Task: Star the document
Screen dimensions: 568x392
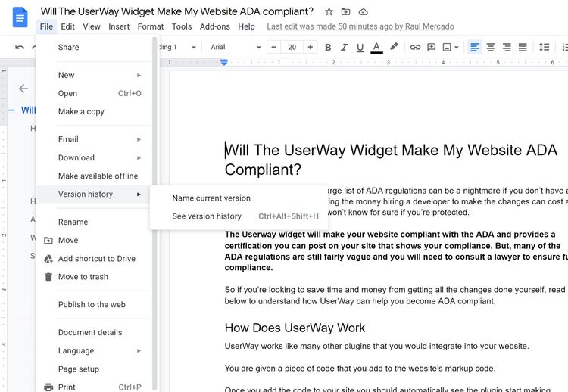Action: (329, 11)
